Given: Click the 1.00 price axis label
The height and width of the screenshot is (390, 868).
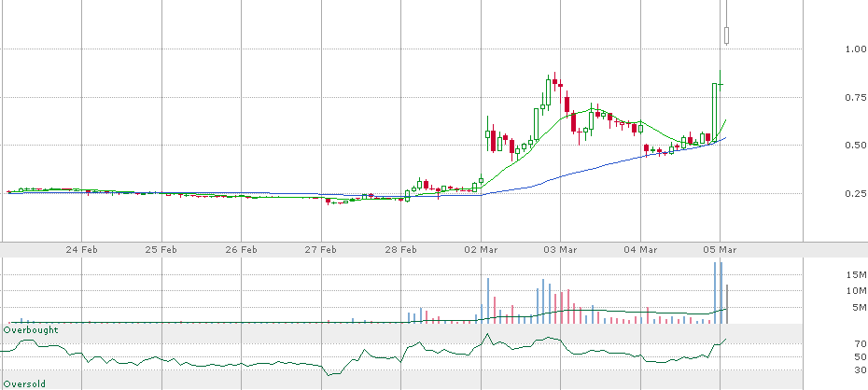Looking at the screenshot, I should pyautogui.click(x=855, y=49).
